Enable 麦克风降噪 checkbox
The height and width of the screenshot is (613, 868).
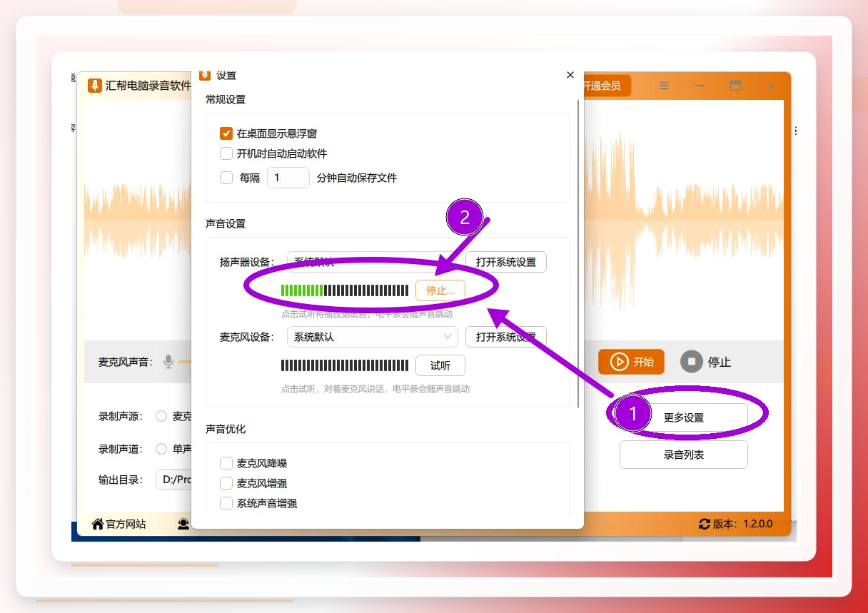pyautogui.click(x=226, y=463)
